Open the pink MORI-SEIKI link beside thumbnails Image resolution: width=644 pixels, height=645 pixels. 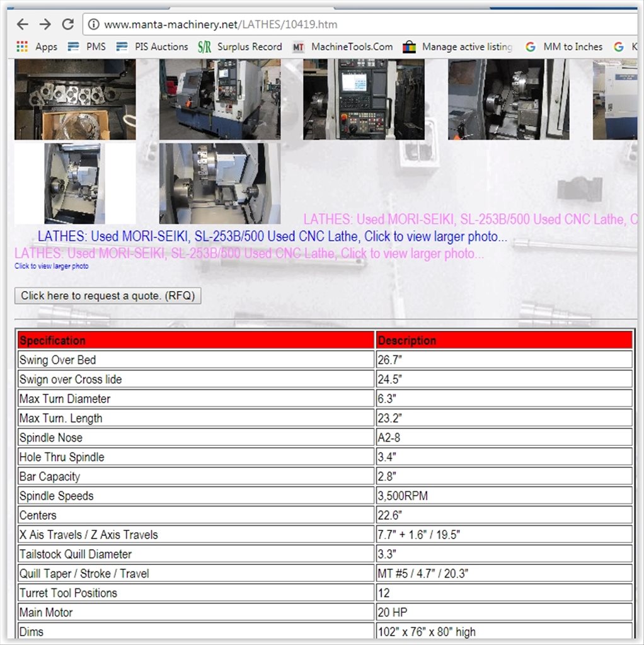470,219
